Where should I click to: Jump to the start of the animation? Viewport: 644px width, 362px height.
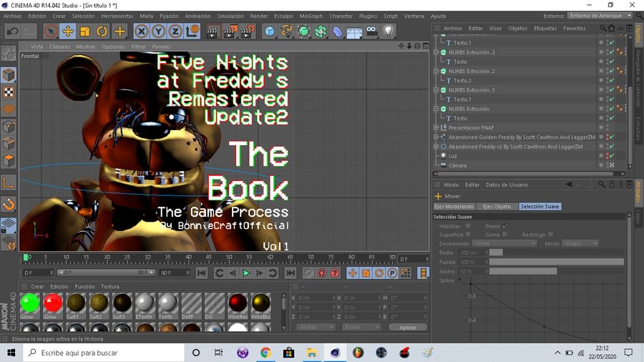[x=202, y=273]
